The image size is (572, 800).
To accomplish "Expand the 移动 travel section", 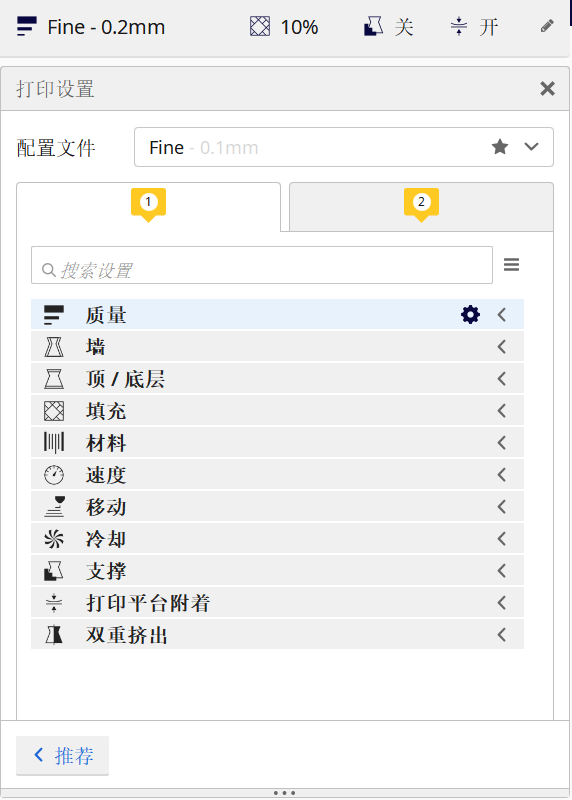I will coord(277,507).
